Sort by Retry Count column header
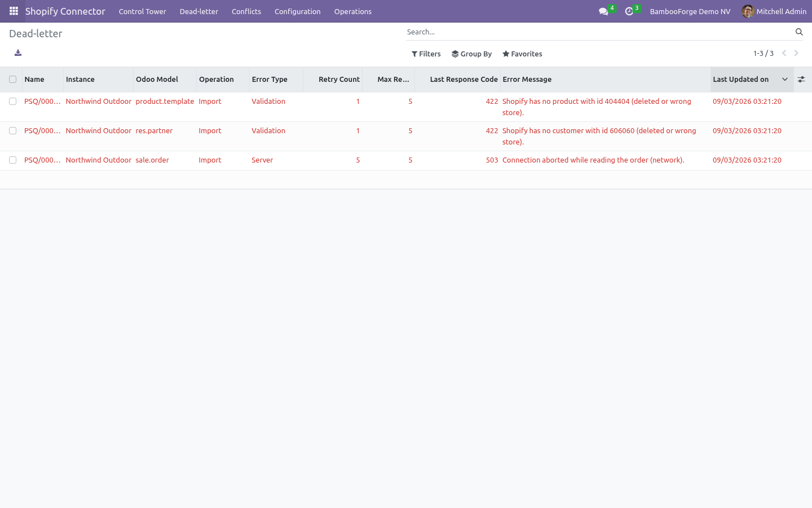 click(x=333, y=80)
